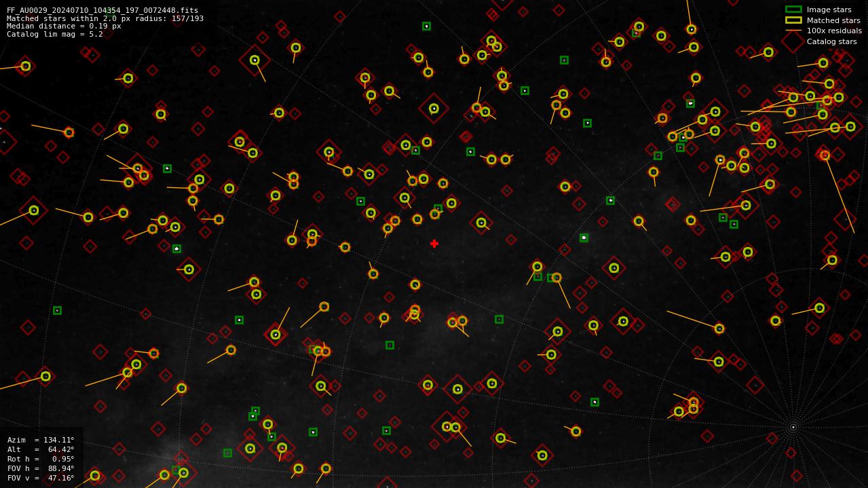Click the 'FOV h = 88.94°' readout

(x=41, y=468)
